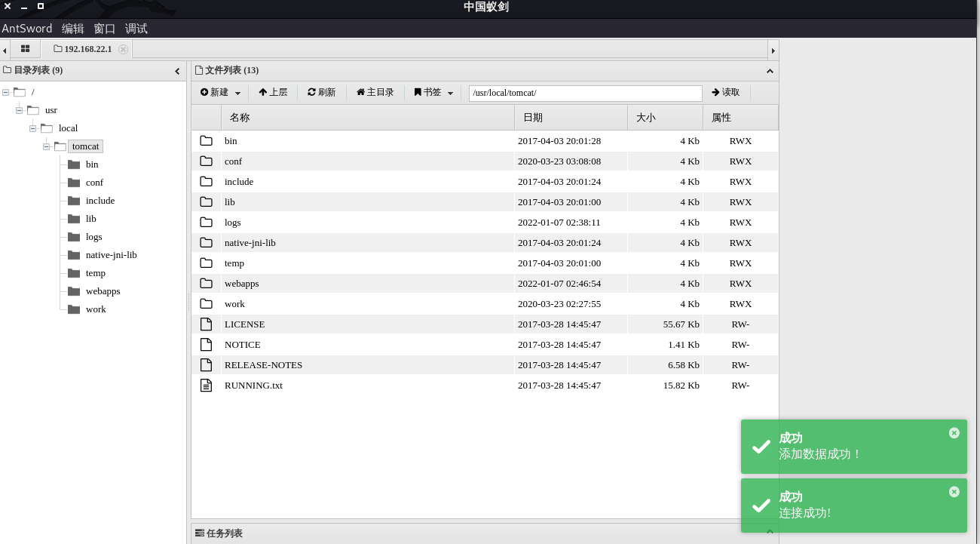
Task: Select the local folder in the tree
Action: click(69, 128)
